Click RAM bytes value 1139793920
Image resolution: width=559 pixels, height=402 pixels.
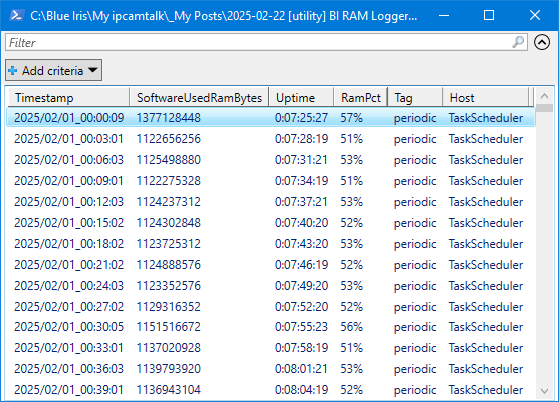(169, 369)
